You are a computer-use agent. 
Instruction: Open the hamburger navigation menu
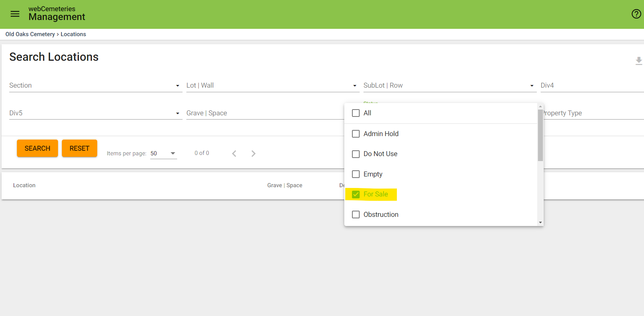tap(15, 14)
